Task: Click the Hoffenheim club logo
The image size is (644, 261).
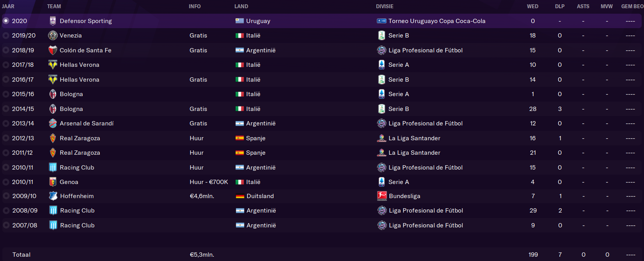Action: [x=53, y=196]
